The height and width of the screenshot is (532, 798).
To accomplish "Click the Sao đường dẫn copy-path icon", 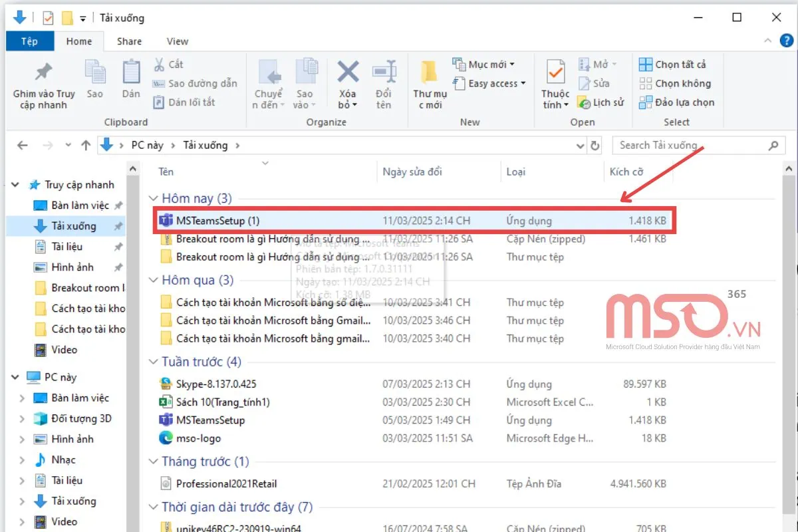I will [x=193, y=83].
